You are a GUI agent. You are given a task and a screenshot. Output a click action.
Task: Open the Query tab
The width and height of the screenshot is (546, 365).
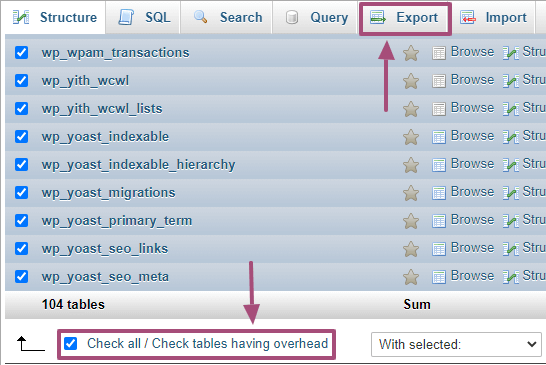click(316, 17)
